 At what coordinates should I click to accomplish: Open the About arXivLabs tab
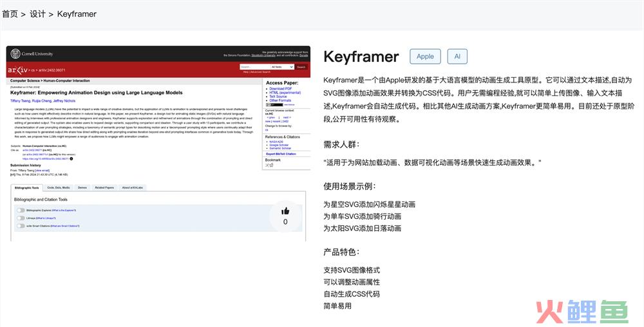click(132, 187)
